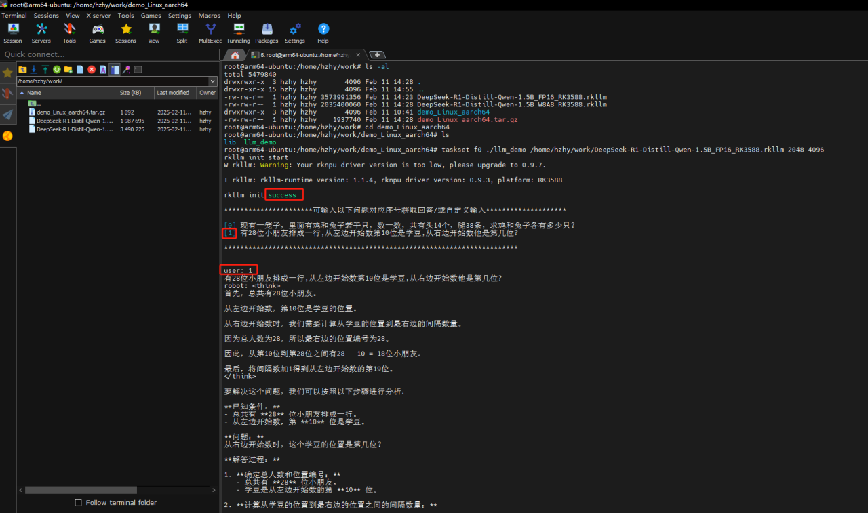Click the SFTP parent folder icon
This screenshot has height=513, width=868.
pos(22,69)
